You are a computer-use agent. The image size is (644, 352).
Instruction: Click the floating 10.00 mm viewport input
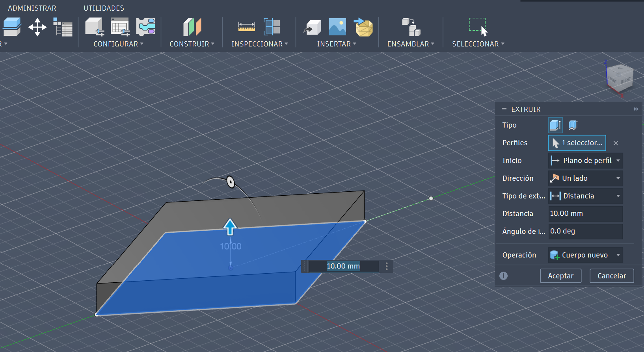[x=344, y=266]
